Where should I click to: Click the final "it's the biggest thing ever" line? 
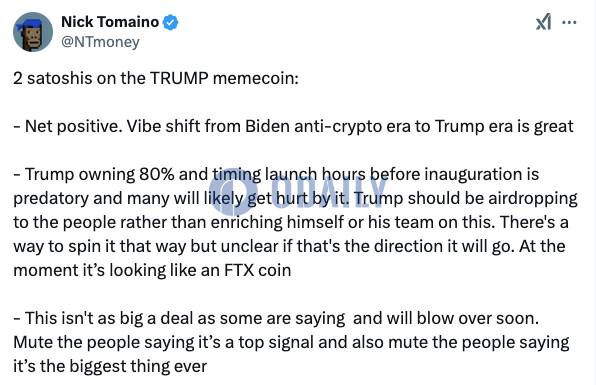[110, 366]
